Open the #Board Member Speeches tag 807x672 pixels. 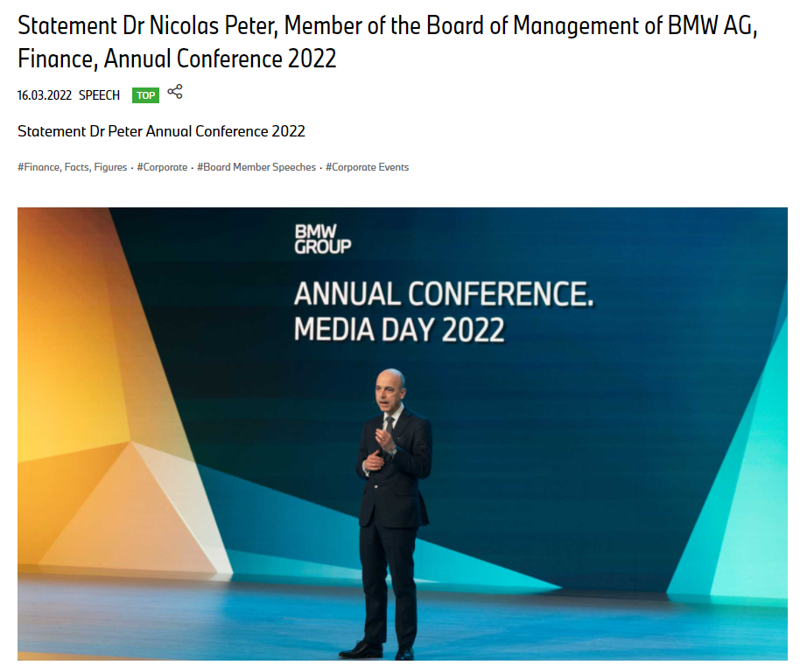tap(256, 167)
